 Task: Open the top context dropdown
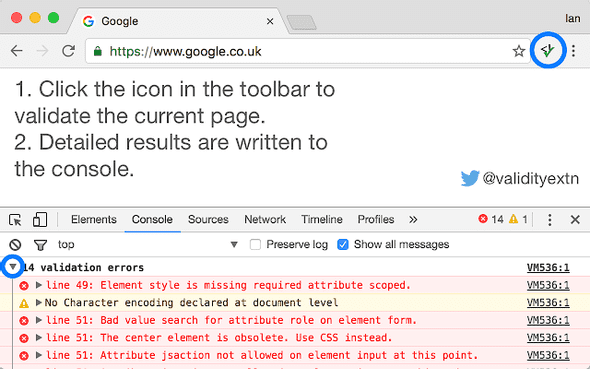pos(148,244)
